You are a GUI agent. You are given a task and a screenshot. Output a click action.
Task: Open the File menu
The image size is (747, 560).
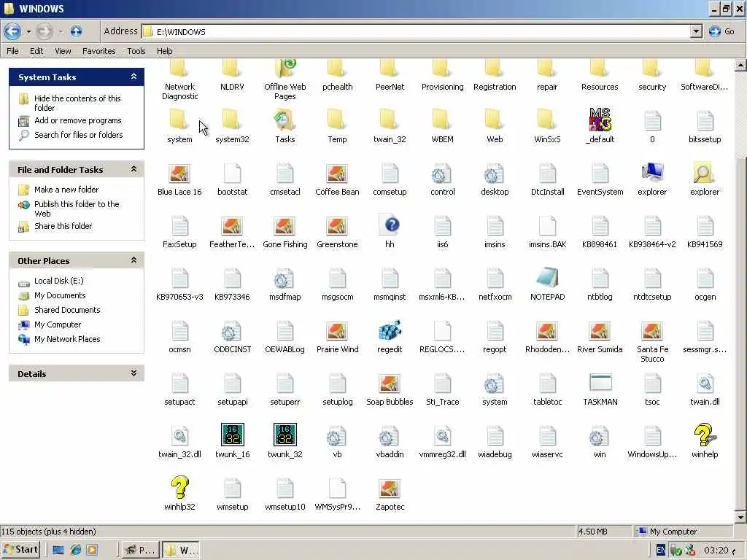(13, 51)
